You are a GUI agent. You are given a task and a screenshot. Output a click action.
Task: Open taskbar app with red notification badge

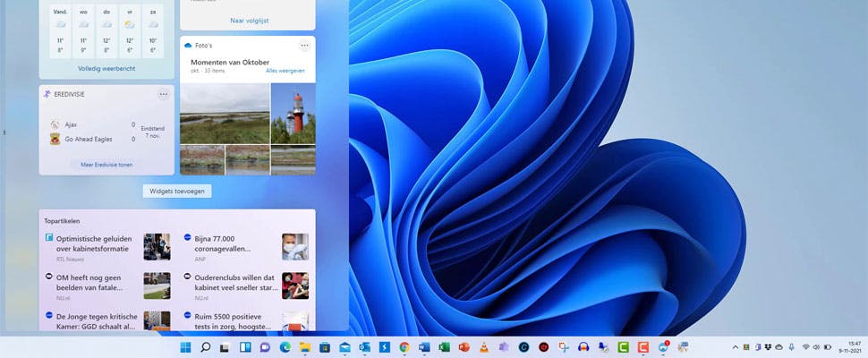pos(663,347)
